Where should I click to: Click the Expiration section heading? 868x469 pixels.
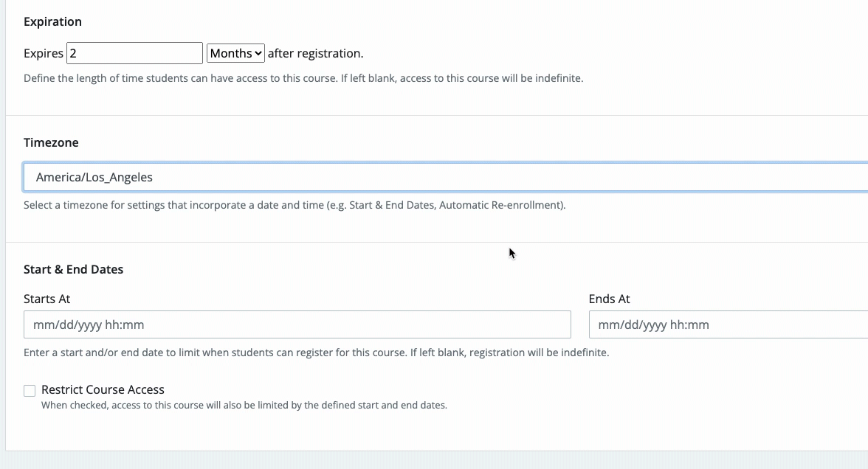tap(52, 21)
